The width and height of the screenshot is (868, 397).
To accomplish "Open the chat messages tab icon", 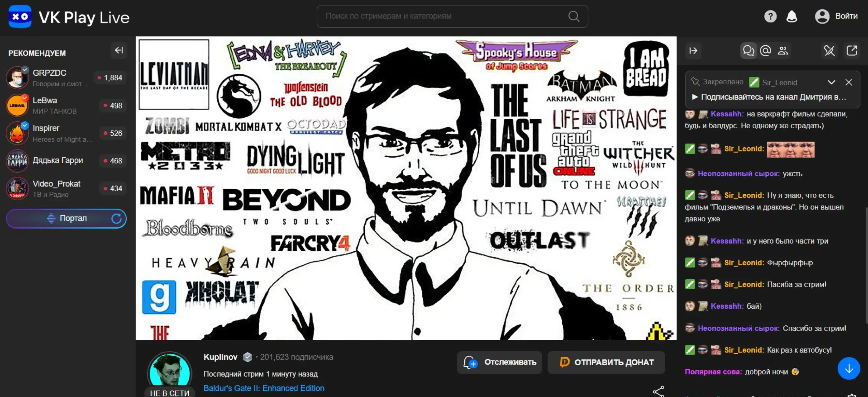I will pyautogui.click(x=748, y=51).
